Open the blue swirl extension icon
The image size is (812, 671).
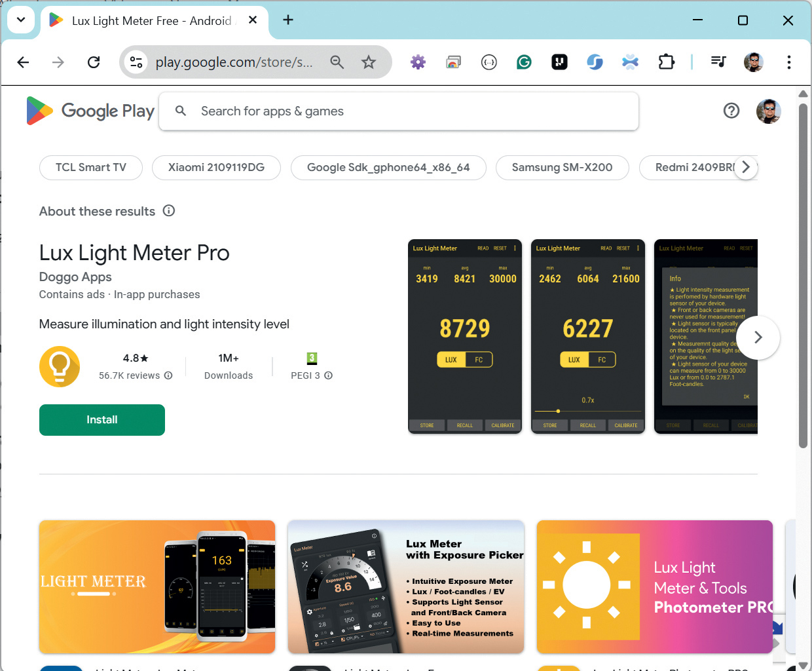click(595, 62)
